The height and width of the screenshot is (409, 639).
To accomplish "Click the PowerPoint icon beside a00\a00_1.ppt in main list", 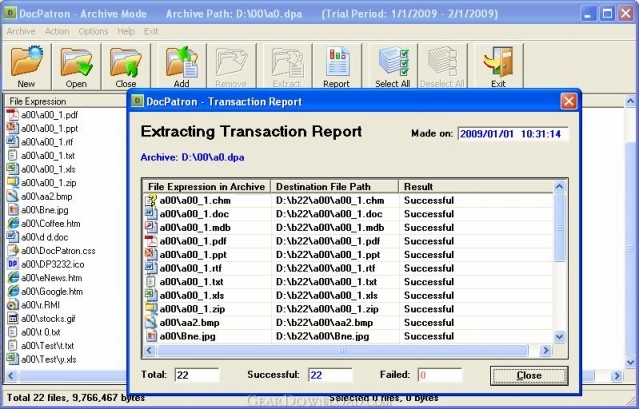I will tap(13, 128).
